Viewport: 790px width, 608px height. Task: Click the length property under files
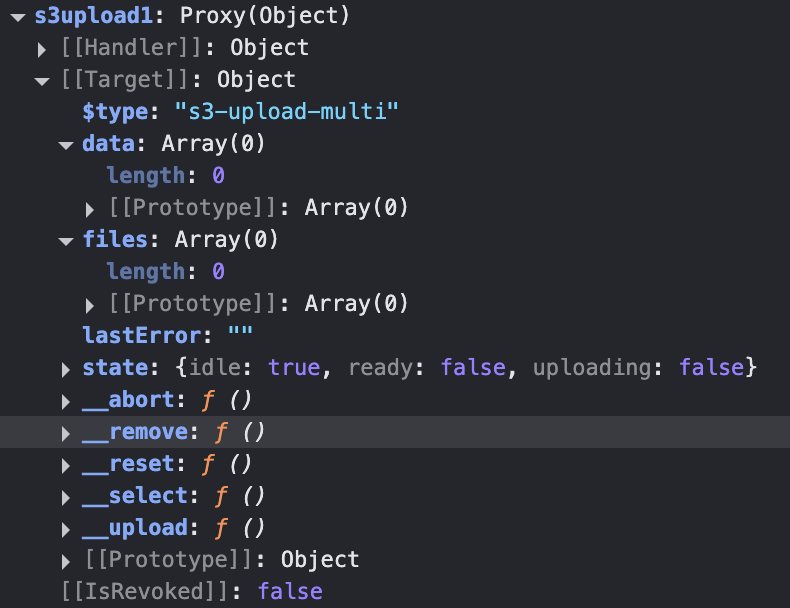pos(145,272)
